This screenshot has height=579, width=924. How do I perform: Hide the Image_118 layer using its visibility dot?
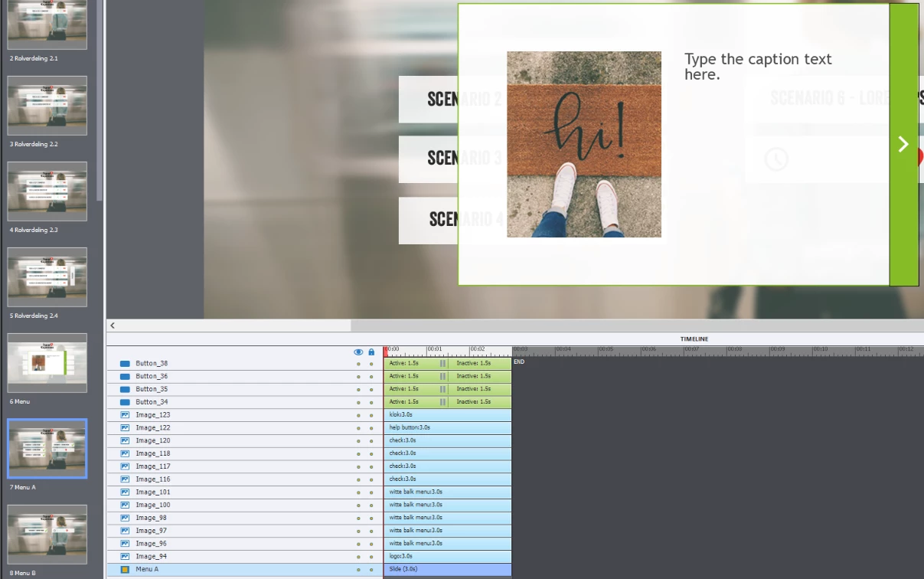[358, 454]
